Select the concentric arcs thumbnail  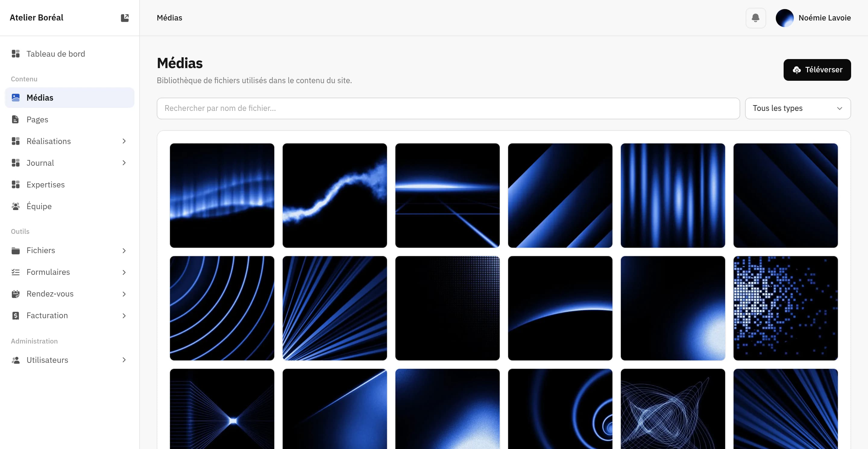point(222,308)
